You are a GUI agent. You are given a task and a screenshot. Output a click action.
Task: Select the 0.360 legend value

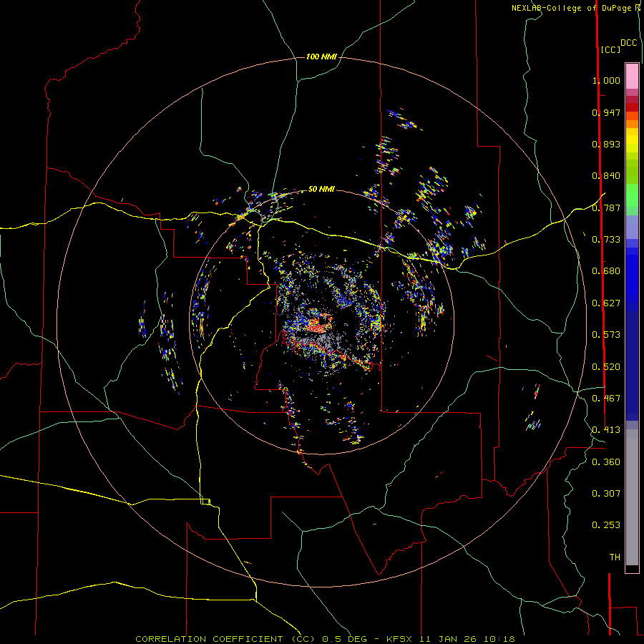(x=606, y=462)
